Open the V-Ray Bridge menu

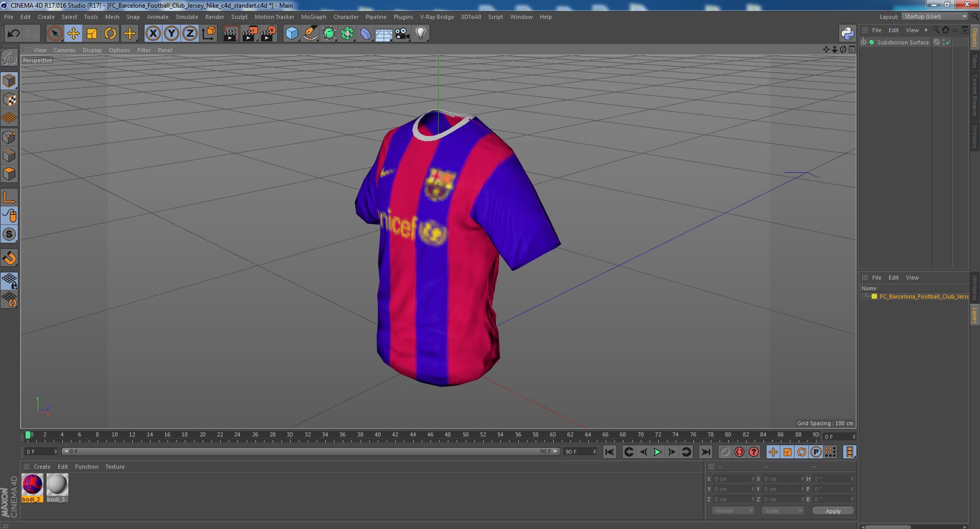(437, 17)
